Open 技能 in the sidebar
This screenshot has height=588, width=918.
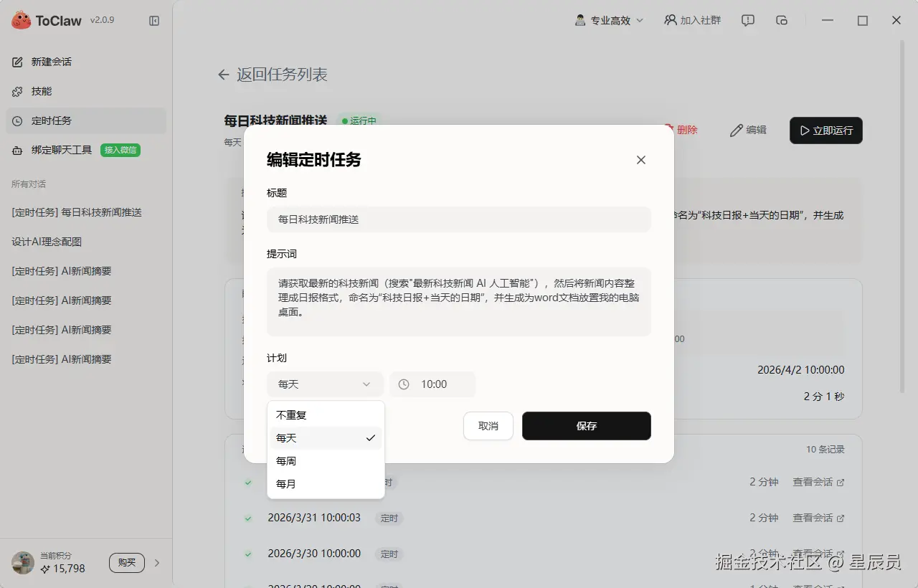(x=86, y=91)
